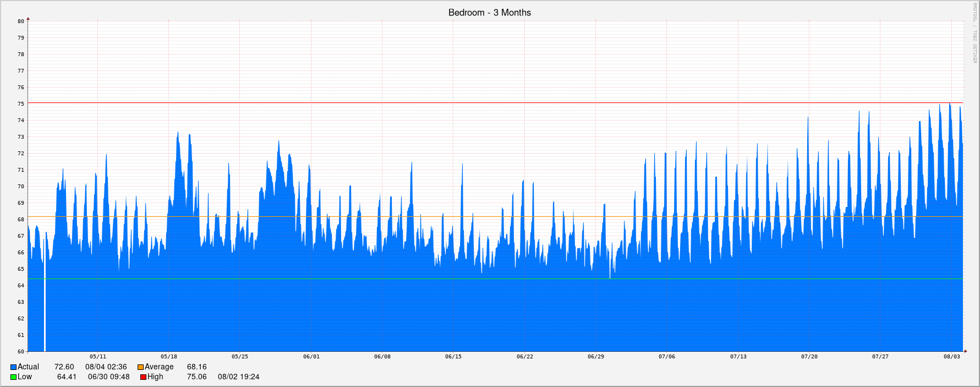Click the 77 value on the y-axis
Screen dimensions: 980x387
tap(21, 71)
